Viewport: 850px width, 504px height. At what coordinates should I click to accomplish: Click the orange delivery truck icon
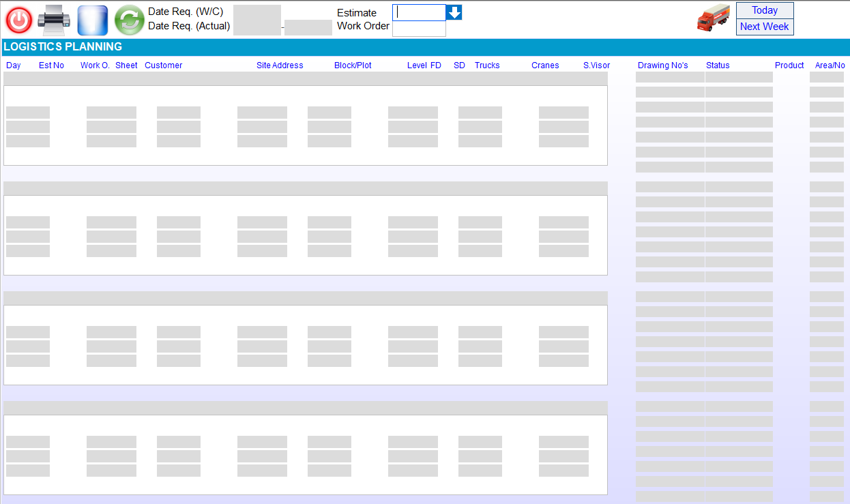[x=713, y=18]
